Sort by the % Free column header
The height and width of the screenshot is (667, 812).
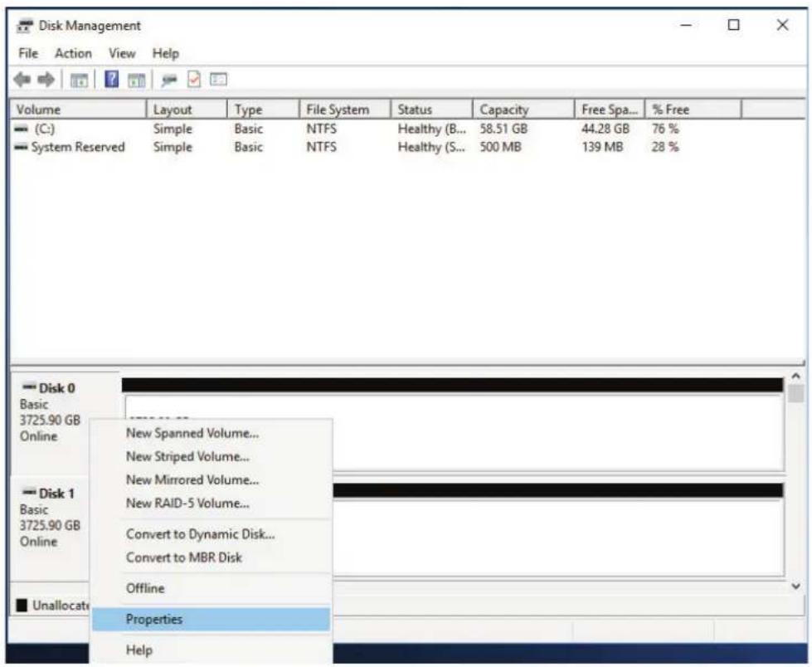click(693, 110)
